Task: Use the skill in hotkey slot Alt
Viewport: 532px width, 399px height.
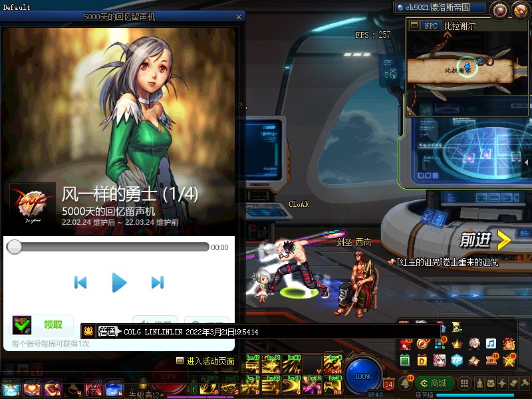Action: pyautogui.click(x=332, y=385)
